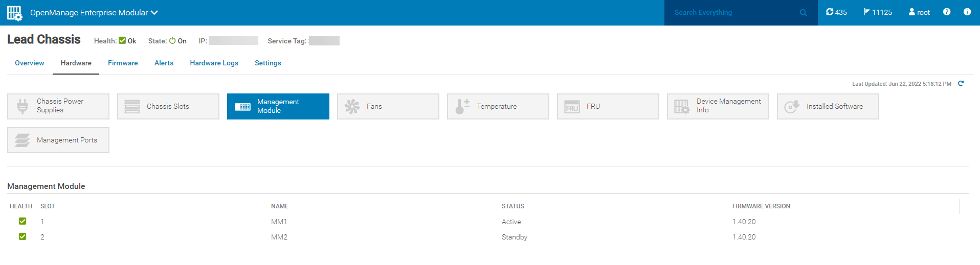Click the OpenManage Enterprise logo icon

pos(14,13)
